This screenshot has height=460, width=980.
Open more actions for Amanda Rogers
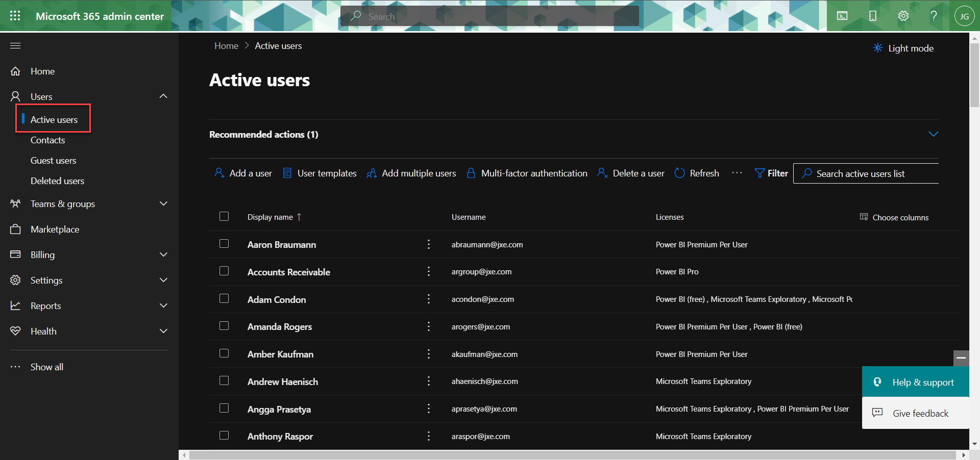(429, 326)
